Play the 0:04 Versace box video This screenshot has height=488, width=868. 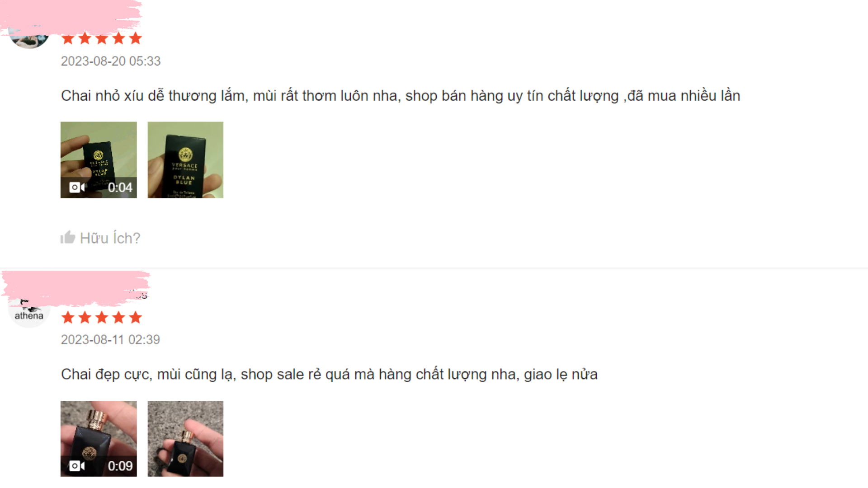99,160
